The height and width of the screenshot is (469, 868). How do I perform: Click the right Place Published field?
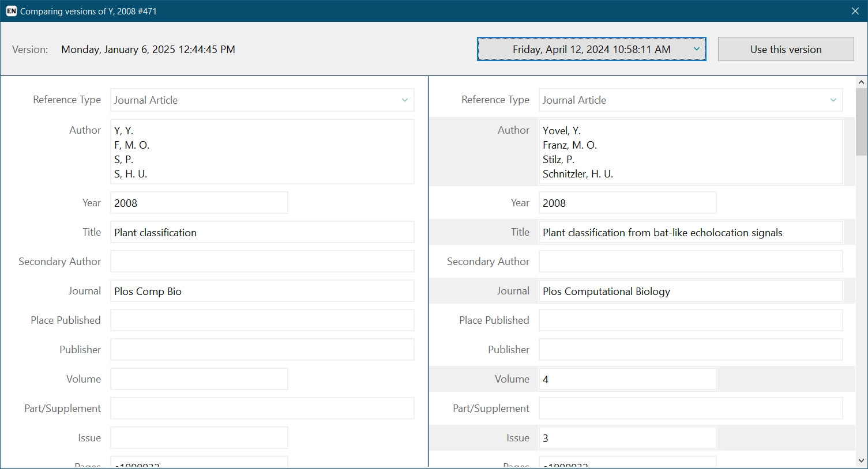click(691, 320)
